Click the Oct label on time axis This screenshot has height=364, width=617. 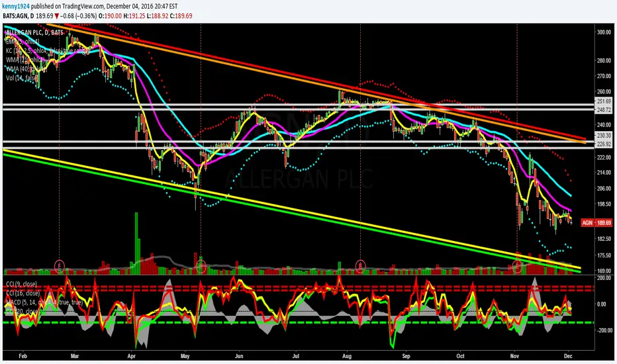click(x=460, y=356)
